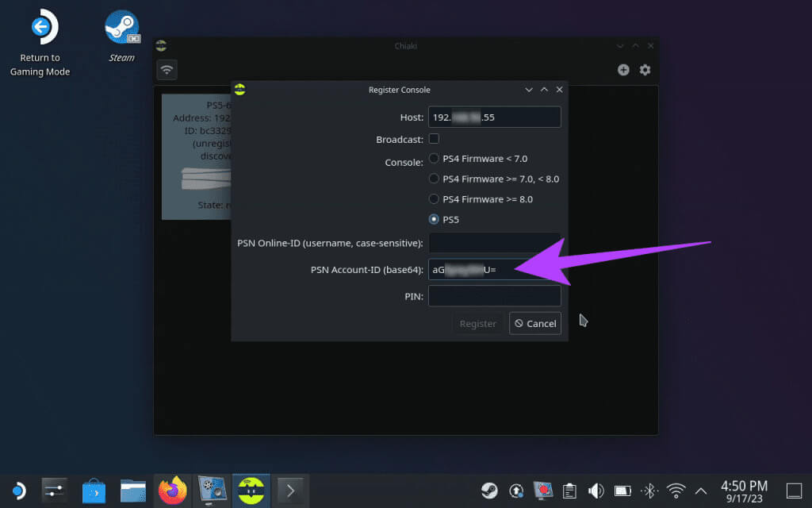
Task: Select the discovered PS5 console card in Chiaki
Action: (197, 156)
